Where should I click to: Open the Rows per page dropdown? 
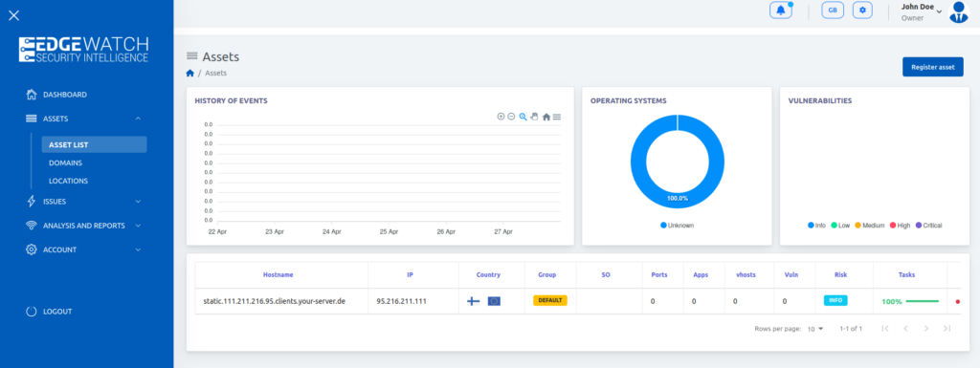tap(815, 329)
